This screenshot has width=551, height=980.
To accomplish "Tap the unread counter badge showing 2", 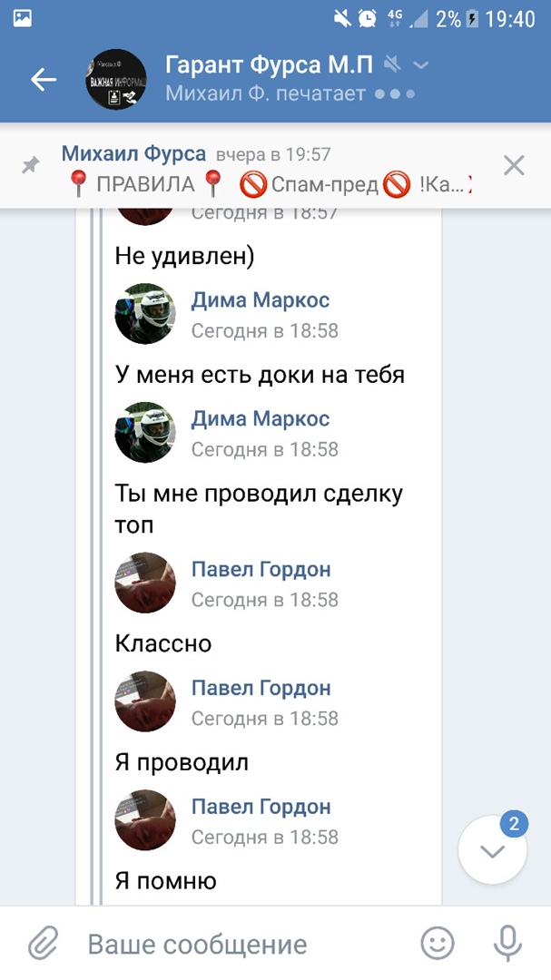I will tap(514, 824).
